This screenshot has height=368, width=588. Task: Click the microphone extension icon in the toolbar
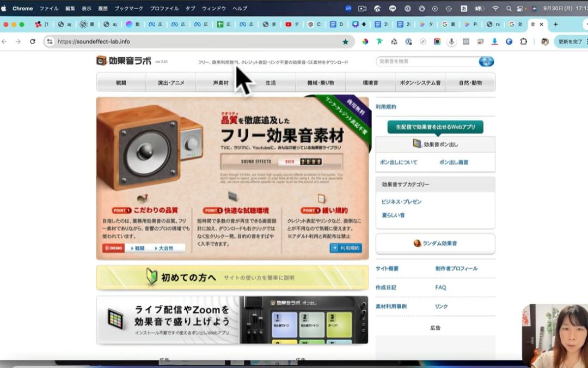coord(451,41)
